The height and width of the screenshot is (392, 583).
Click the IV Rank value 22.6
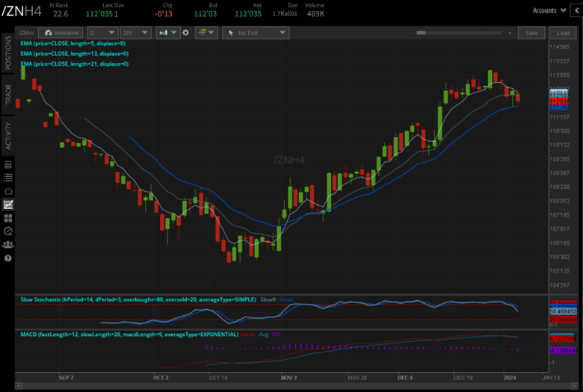[61, 13]
